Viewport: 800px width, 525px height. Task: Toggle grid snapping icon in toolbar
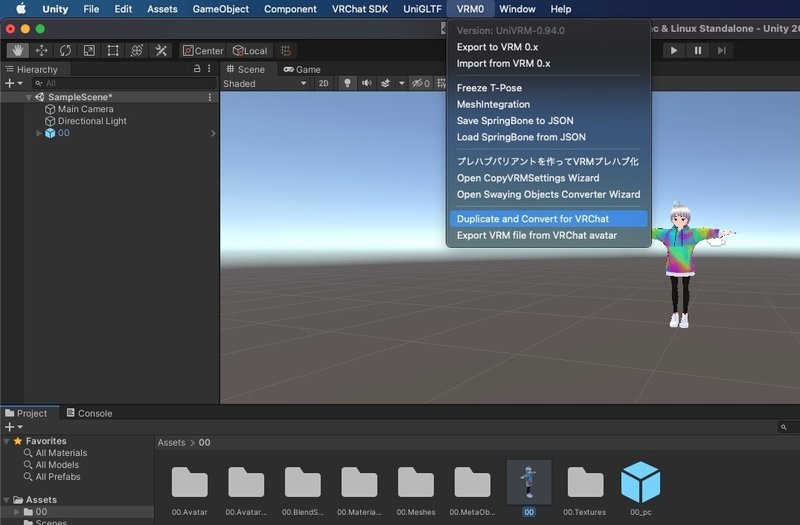click(x=286, y=51)
